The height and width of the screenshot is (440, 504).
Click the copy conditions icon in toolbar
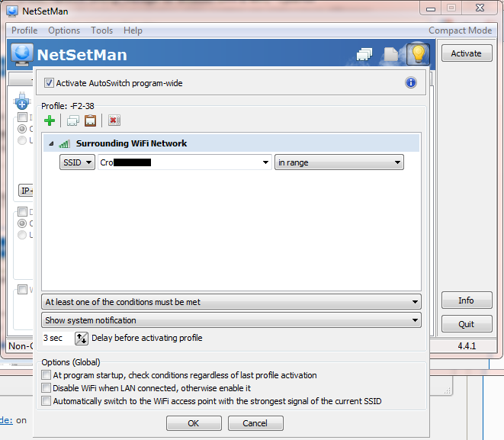[x=73, y=121]
